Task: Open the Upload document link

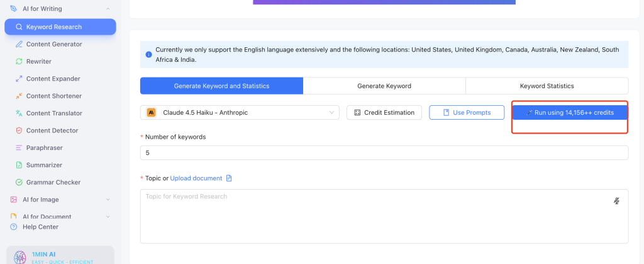Action: 196,178
